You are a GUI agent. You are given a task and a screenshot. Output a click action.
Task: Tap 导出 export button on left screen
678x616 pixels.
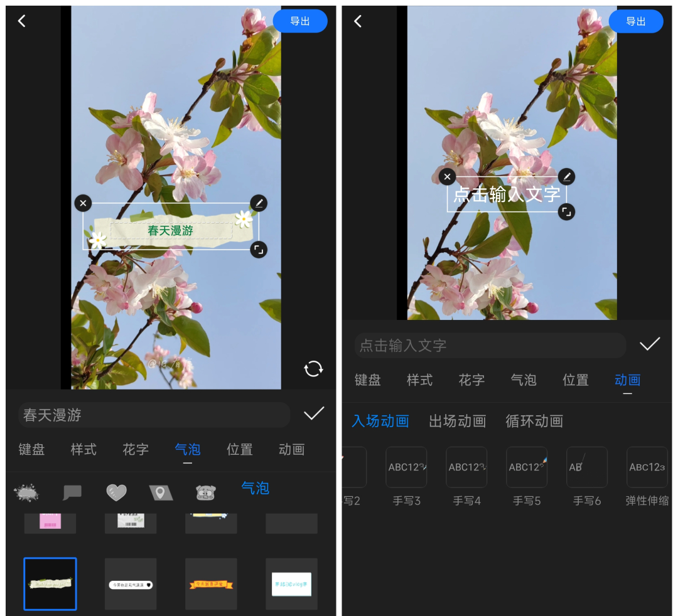[299, 21]
